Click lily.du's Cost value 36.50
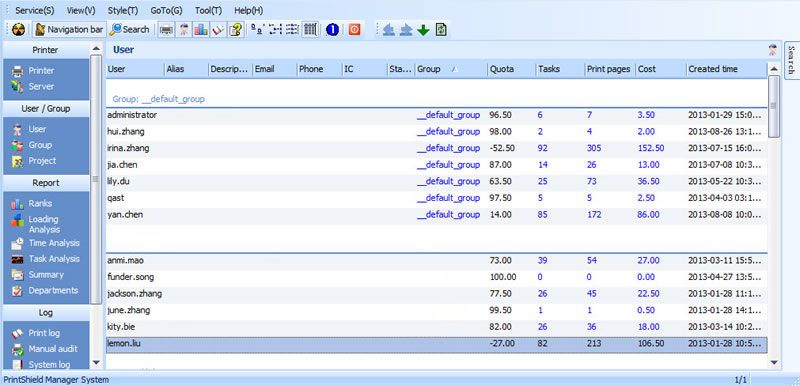This screenshot has width=800, height=386. 648,182
